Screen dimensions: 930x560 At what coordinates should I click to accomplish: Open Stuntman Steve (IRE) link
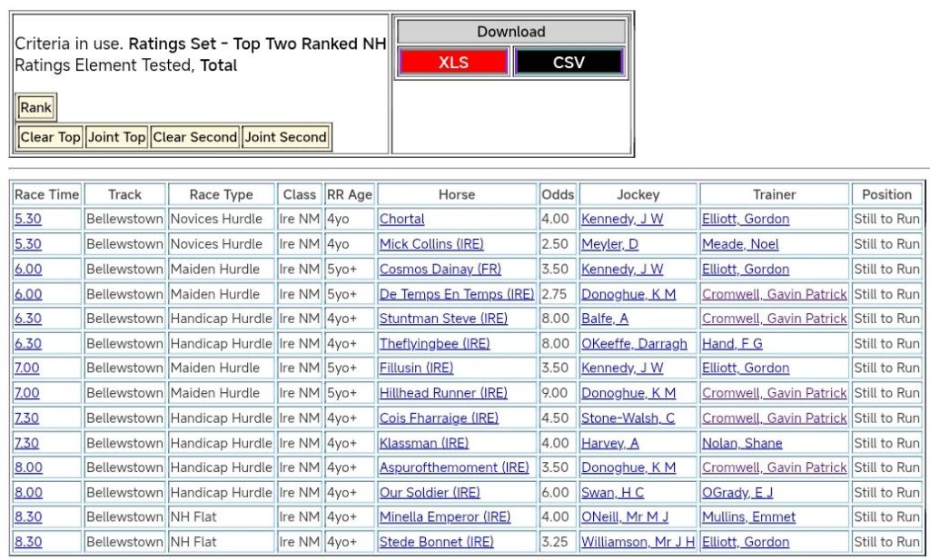[x=443, y=319]
